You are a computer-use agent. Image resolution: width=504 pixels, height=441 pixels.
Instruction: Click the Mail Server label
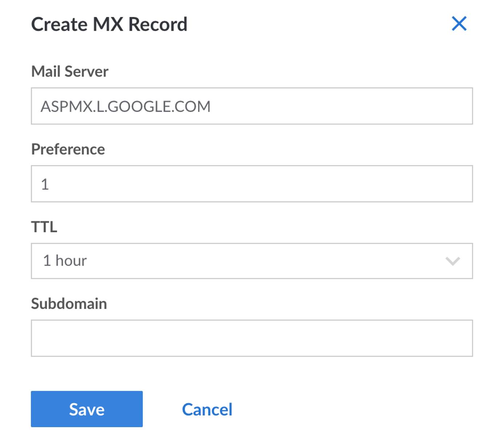pos(70,71)
